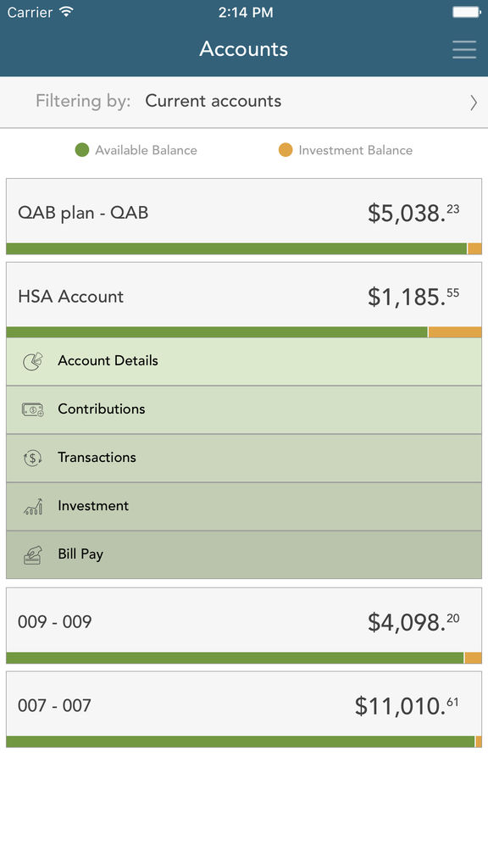Image resolution: width=488 pixels, height=868 pixels.
Task: Open the hamburger menu icon
Action: click(x=463, y=49)
